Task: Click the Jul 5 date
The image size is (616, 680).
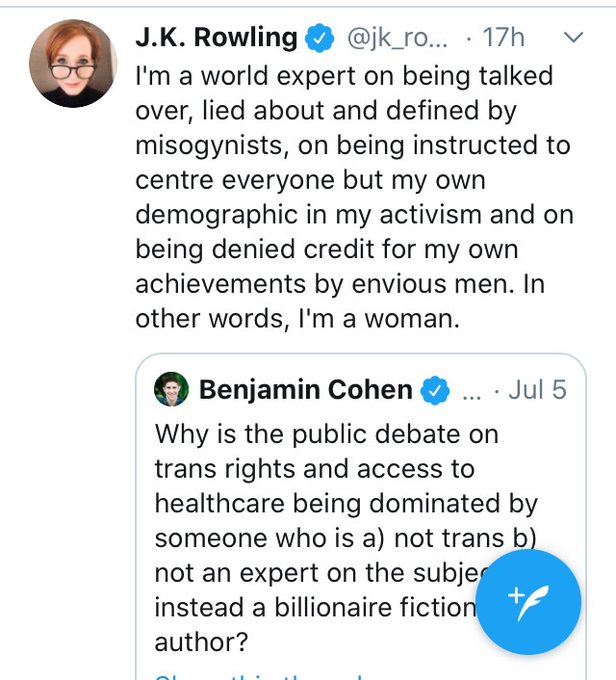Action: 537,391
